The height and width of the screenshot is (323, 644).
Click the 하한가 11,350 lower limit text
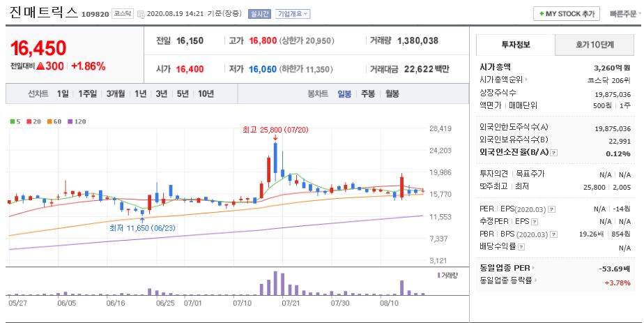click(306, 70)
